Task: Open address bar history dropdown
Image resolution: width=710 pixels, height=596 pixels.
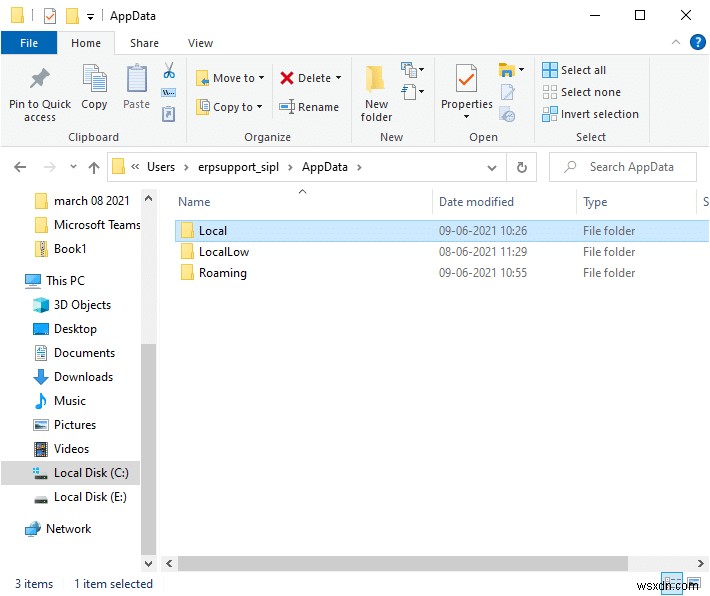Action: [x=492, y=168]
